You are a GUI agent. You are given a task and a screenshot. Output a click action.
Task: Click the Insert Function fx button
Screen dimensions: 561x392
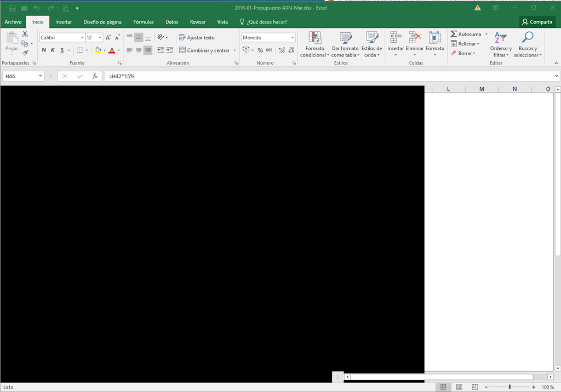click(95, 76)
